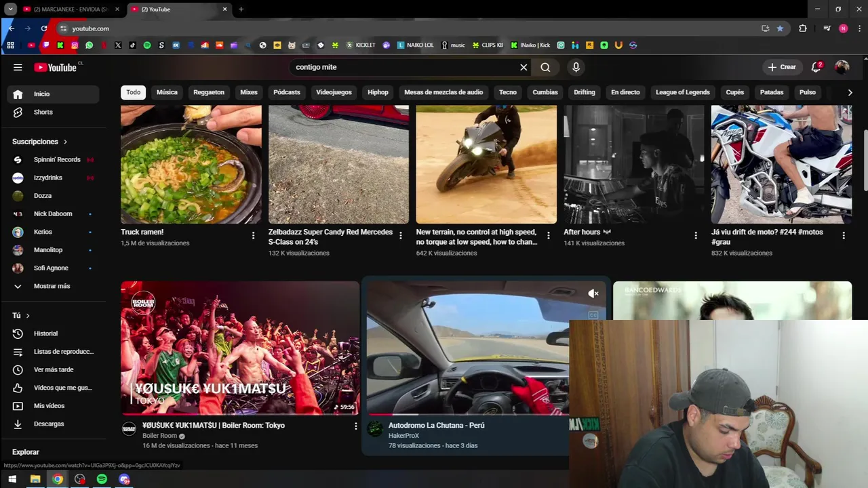Image resolution: width=868 pixels, height=488 pixels.
Task: Select the Música filter chip
Action: (167, 92)
